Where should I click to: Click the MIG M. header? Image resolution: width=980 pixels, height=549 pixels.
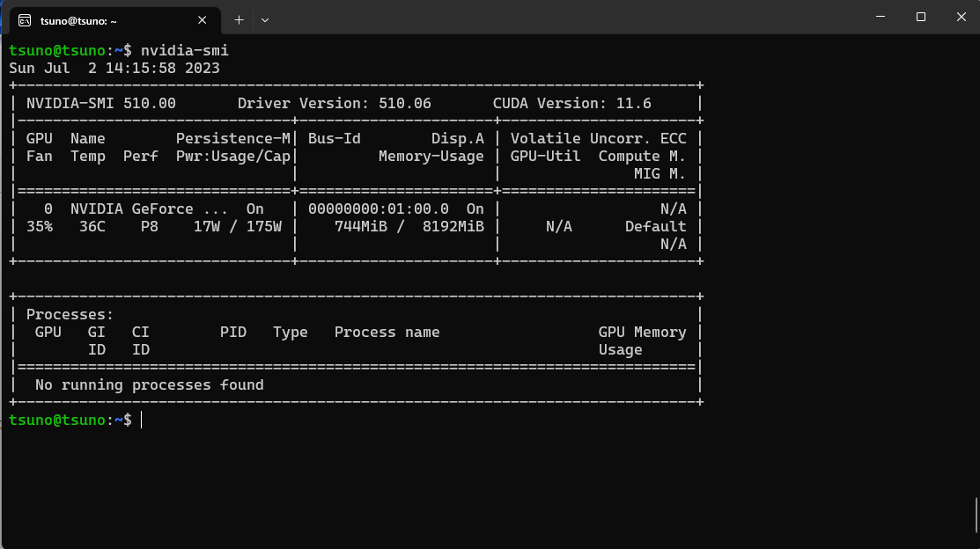[660, 173]
